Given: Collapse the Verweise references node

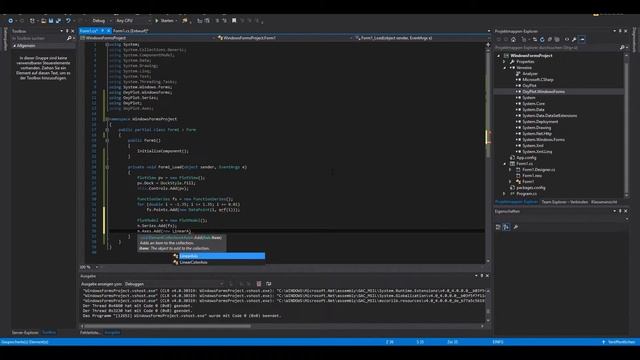Looking at the screenshot, I should (x=504, y=68).
